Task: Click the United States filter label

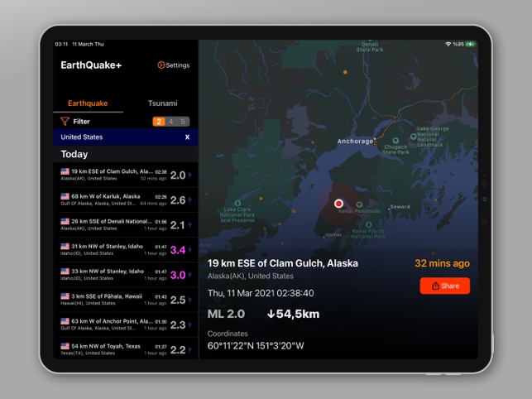Action: (x=82, y=137)
